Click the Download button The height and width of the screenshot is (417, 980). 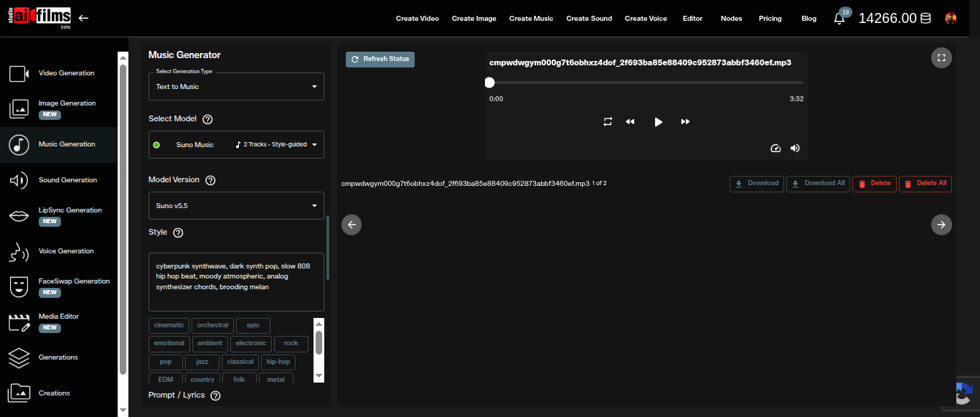pyautogui.click(x=757, y=184)
